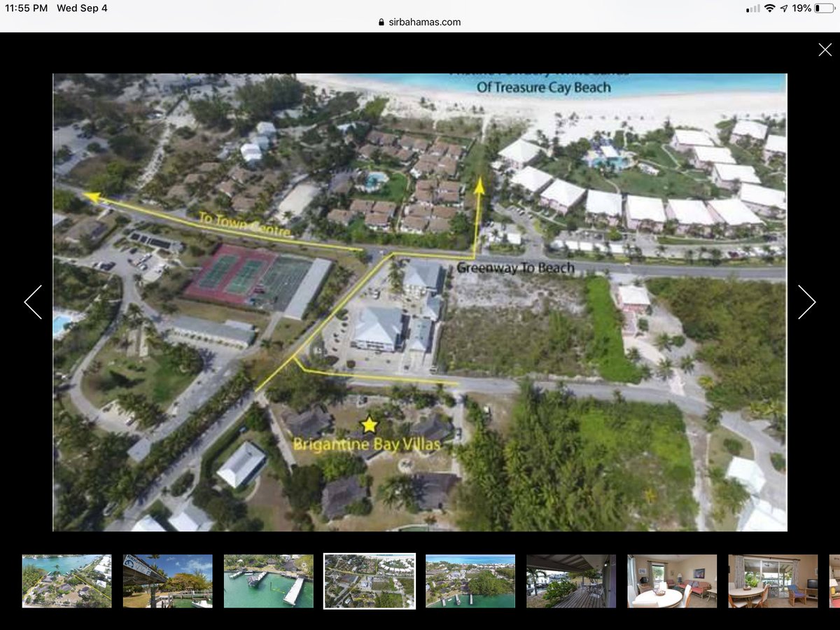Go to the previous photo with left arrow
The image size is (840, 630).
(33, 302)
